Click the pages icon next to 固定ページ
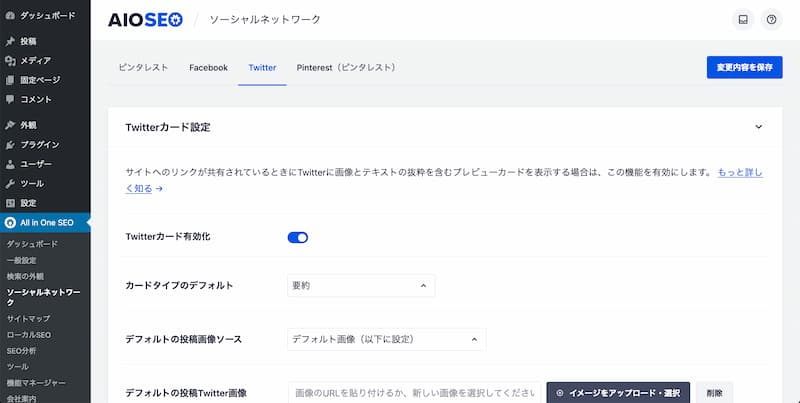 click(x=10, y=80)
